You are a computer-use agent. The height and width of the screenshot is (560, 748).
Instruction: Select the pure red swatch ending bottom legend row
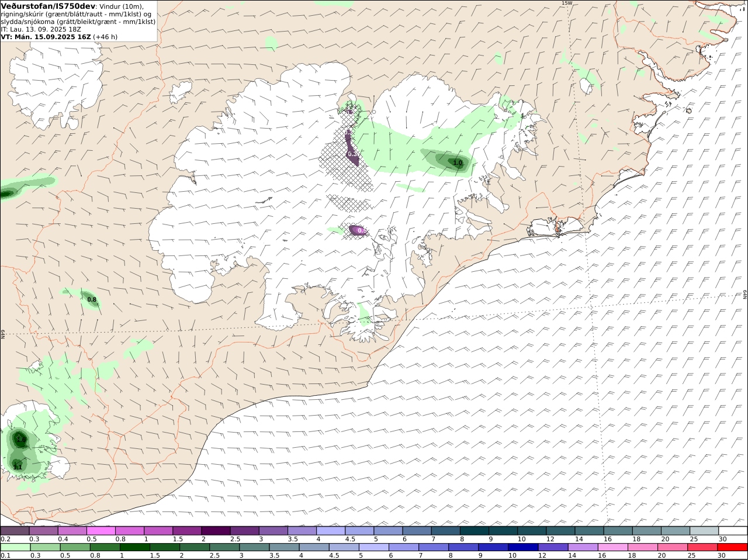pyautogui.click(x=732, y=548)
